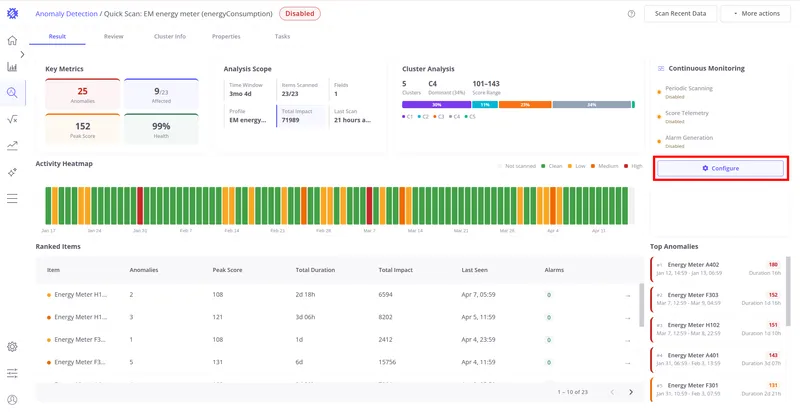Image resolution: width=800 pixels, height=413 pixels.
Task: Click the Ranked Items table scrollbar
Action: pyautogui.click(x=642, y=306)
